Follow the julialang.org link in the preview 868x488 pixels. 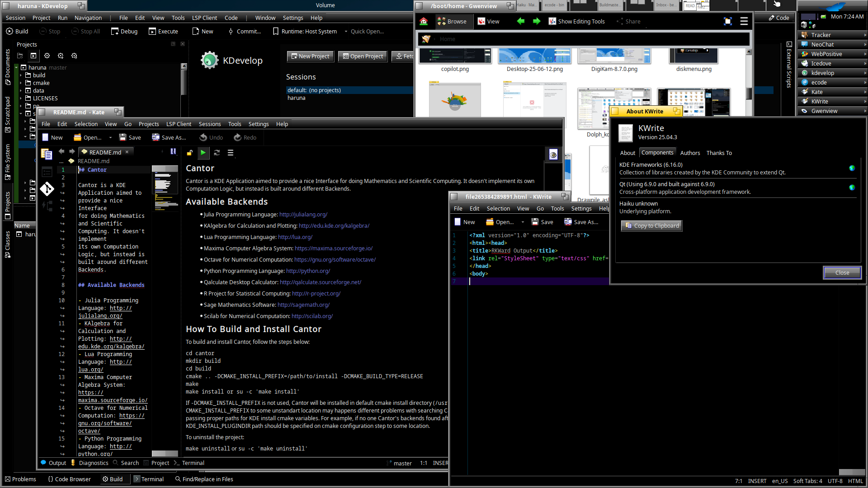pos(303,215)
